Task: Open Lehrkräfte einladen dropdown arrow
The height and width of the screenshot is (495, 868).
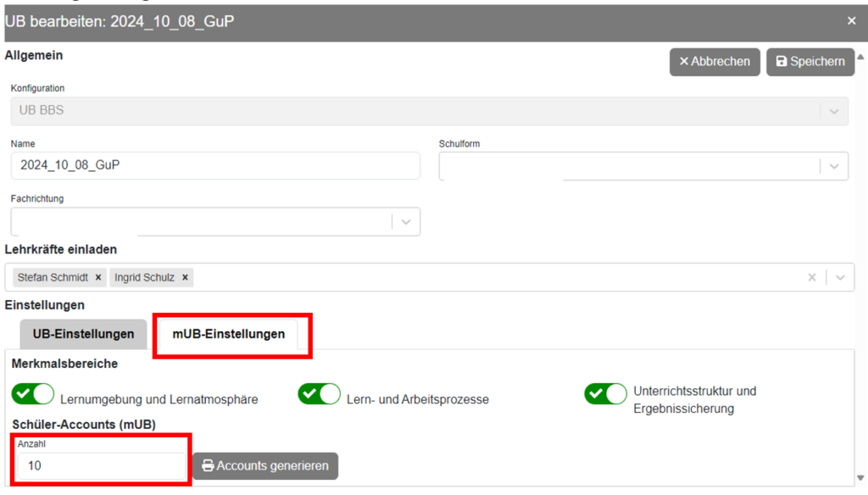Action: (x=840, y=277)
